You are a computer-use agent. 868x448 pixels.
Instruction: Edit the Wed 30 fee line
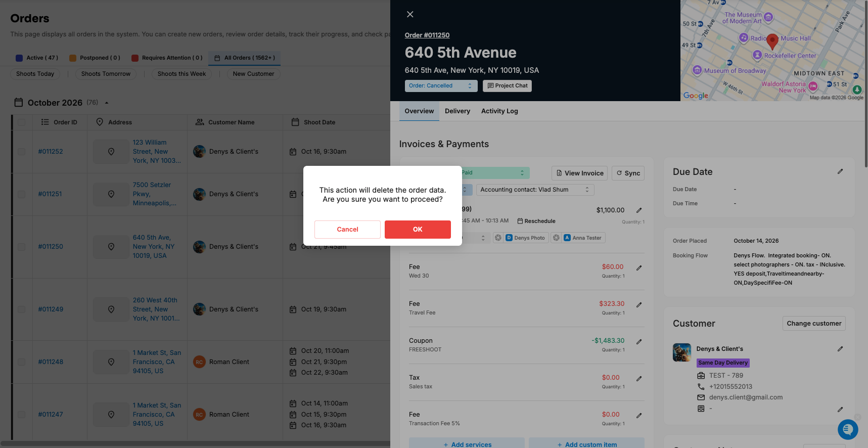coord(639,268)
